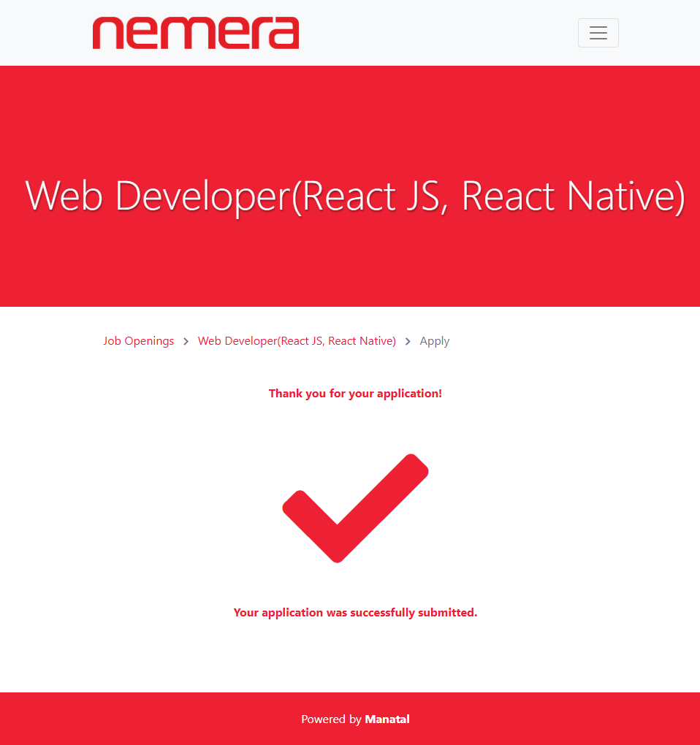This screenshot has width=700, height=745.
Task: Select the Apply breadcrumb item
Action: click(434, 341)
